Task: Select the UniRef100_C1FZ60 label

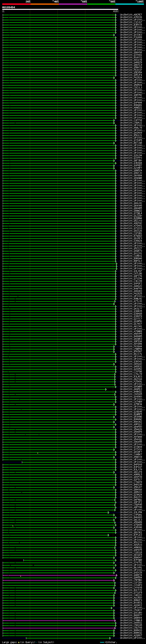Action: point(131,583)
